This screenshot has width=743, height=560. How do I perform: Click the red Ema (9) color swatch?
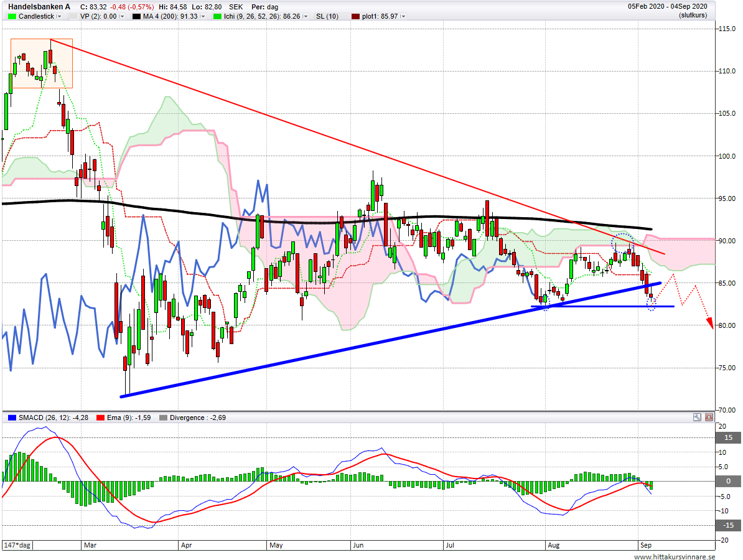tap(100, 418)
